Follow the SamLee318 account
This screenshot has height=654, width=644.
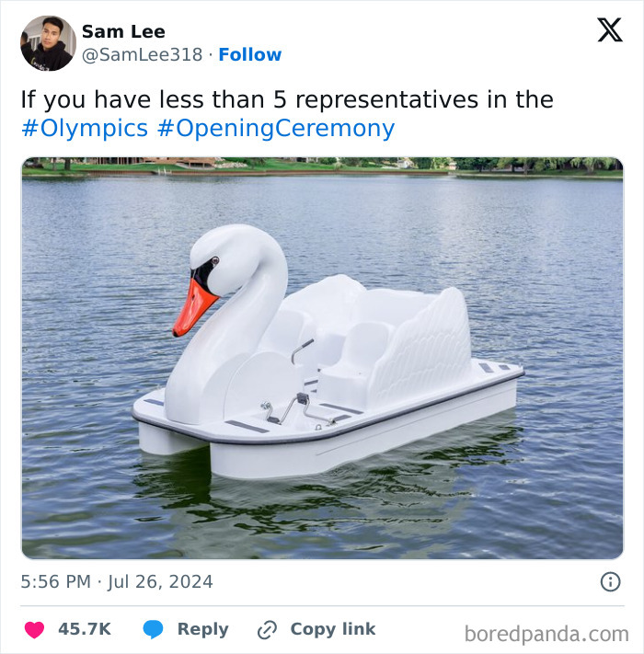tap(250, 54)
